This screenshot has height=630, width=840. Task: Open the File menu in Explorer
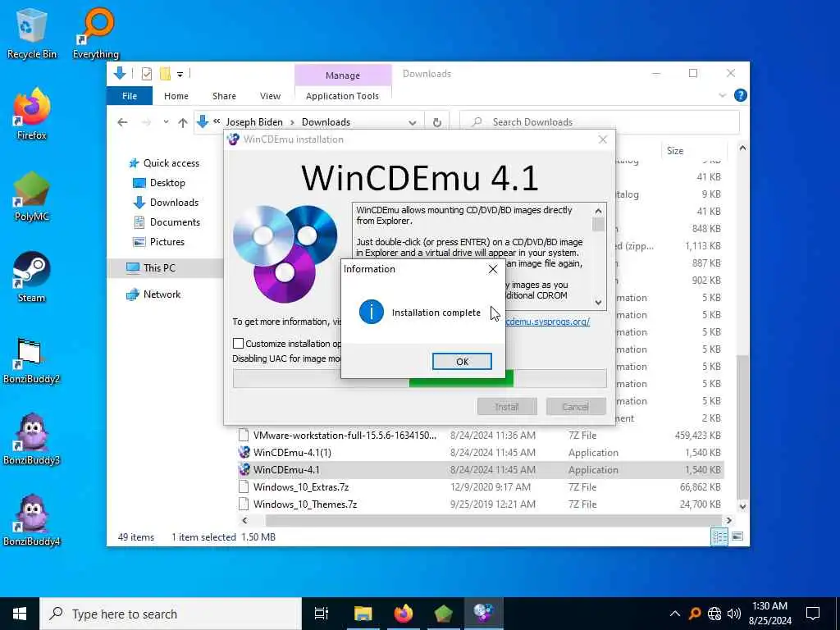pyautogui.click(x=130, y=96)
